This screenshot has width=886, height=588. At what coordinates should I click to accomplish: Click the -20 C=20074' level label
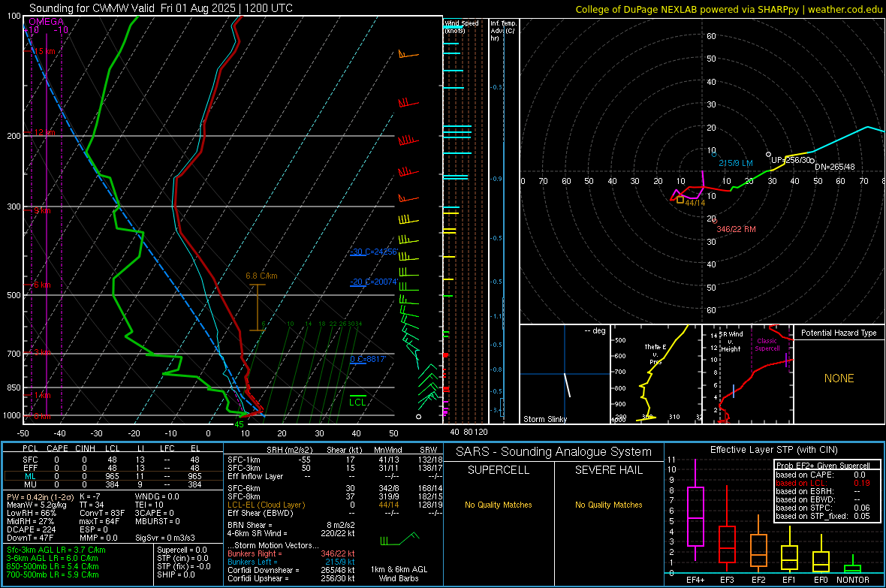tap(373, 282)
